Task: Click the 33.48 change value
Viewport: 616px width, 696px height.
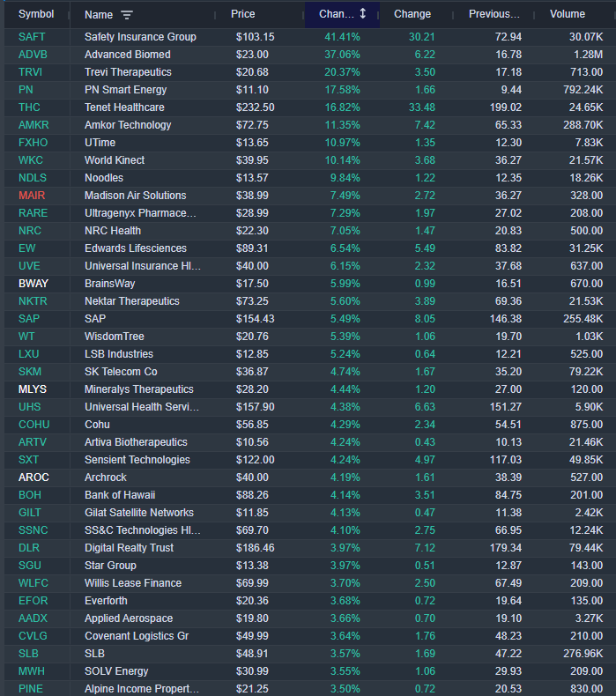Action: pos(422,107)
